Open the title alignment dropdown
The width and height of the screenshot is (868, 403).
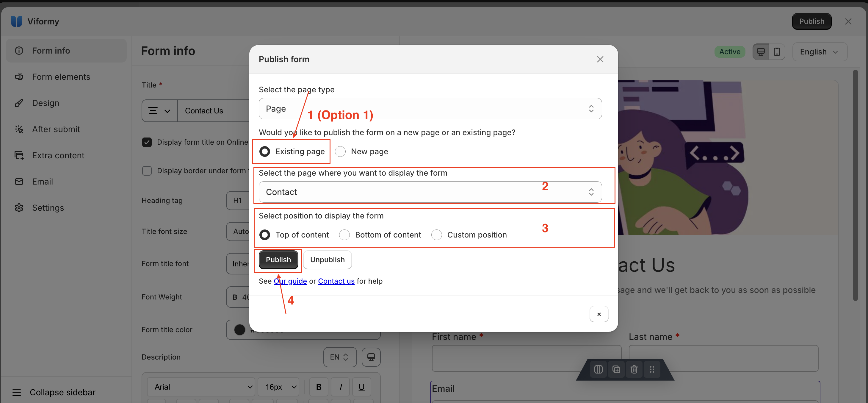point(160,111)
